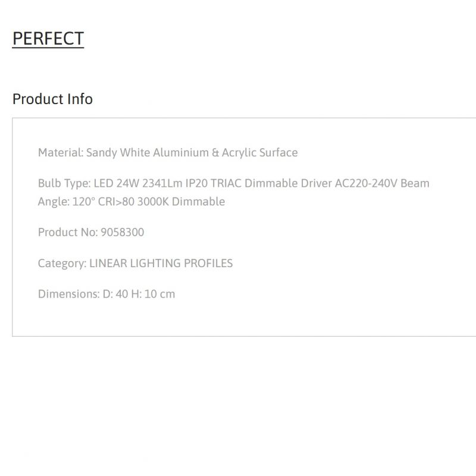Click the Angle: 120° text
The width and height of the screenshot is (476, 476).
67,202
